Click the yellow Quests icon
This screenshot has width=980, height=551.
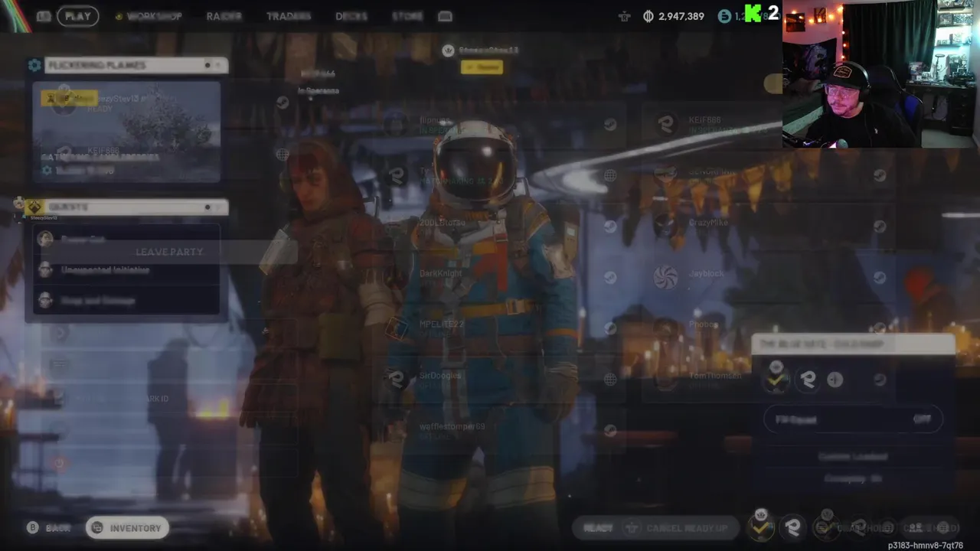[34, 207]
